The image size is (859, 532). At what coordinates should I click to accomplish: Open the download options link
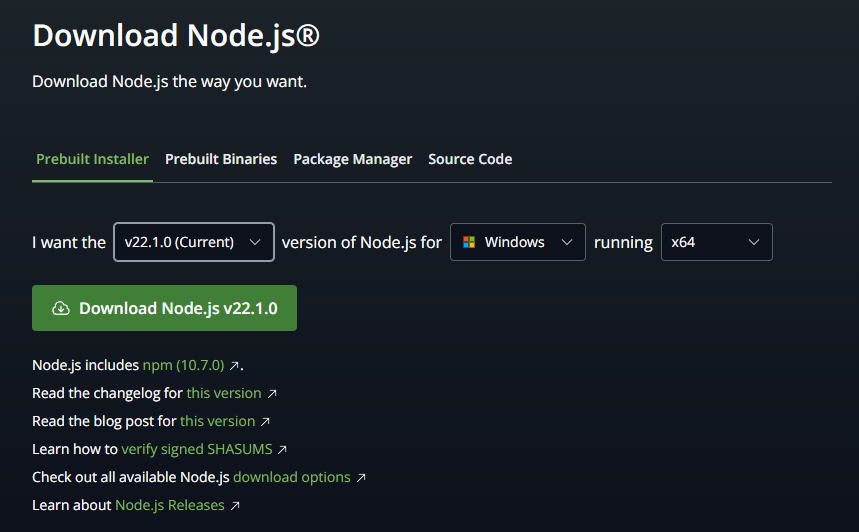coord(291,477)
